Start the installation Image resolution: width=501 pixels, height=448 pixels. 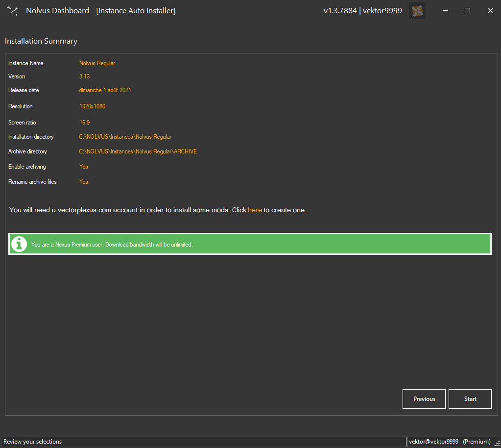pos(470,399)
